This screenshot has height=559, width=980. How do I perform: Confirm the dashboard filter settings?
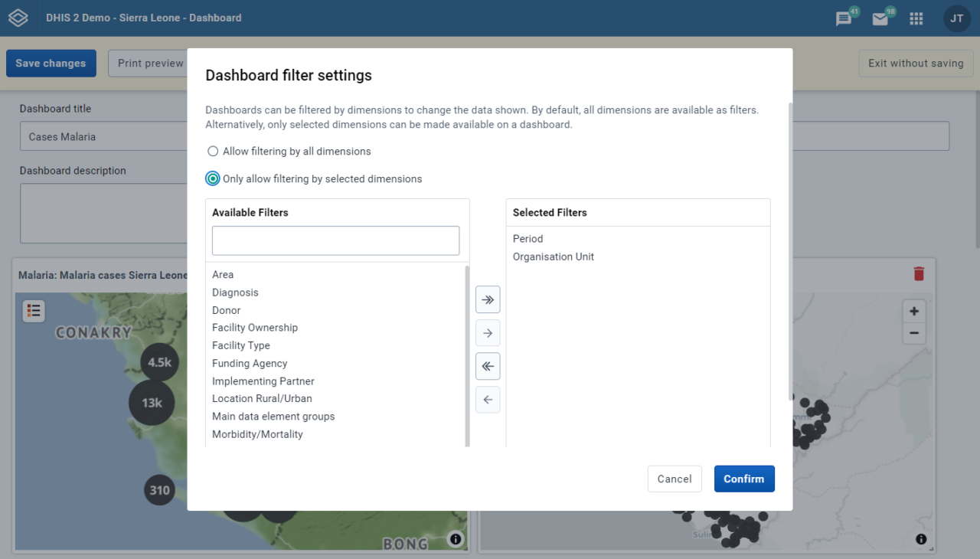(x=743, y=479)
